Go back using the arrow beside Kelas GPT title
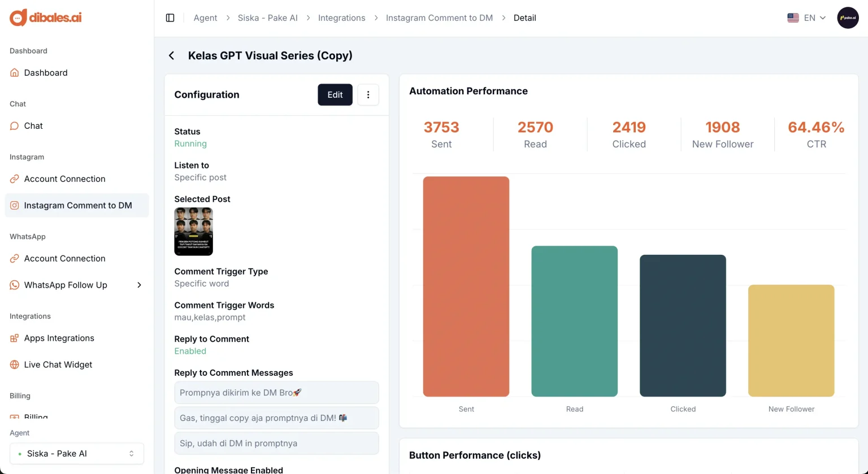Image resolution: width=868 pixels, height=474 pixels. (x=171, y=55)
